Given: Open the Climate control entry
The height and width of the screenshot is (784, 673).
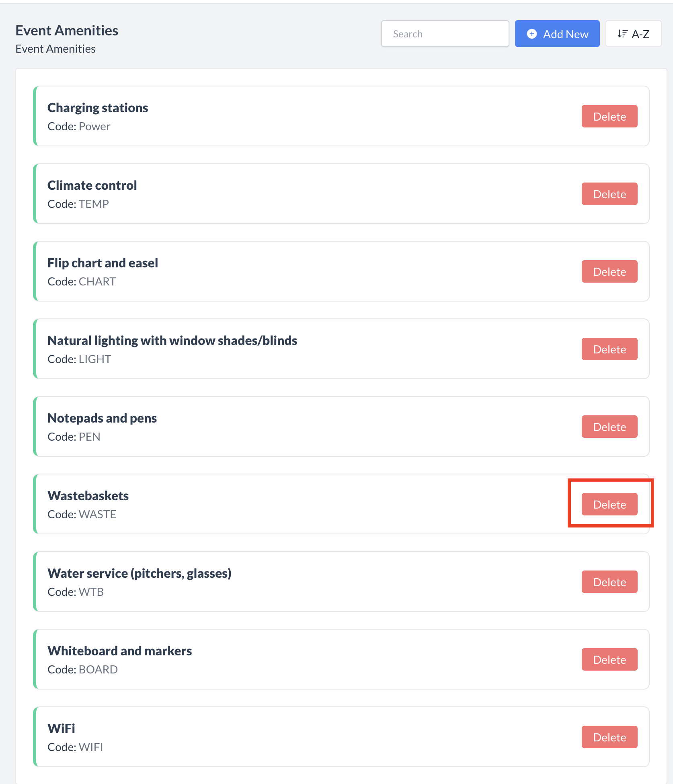Looking at the screenshot, I should coord(92,185).
